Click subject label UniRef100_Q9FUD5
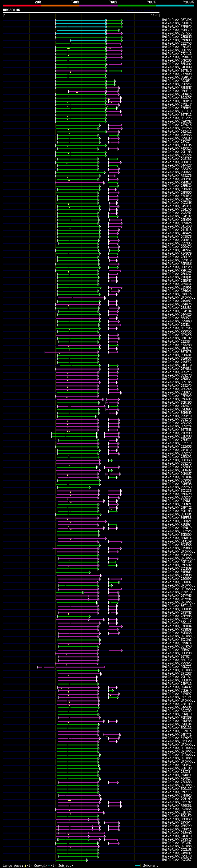Viewport: 197px width, 868px height. click(x=177, y=193)
